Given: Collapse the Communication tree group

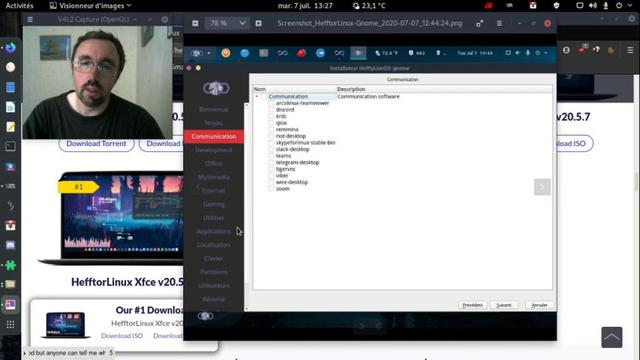Looking at the screenshot, I should pyautogui.click(x=257, y=97).
